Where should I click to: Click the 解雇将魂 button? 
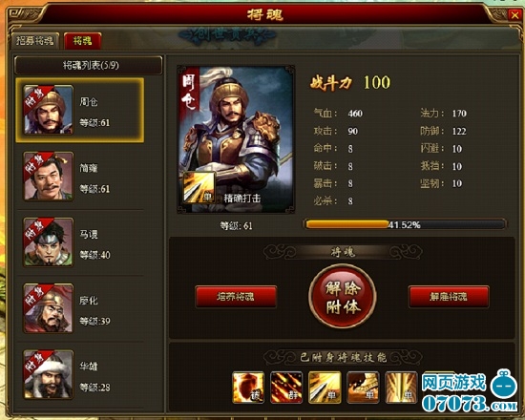coord(449,297)
